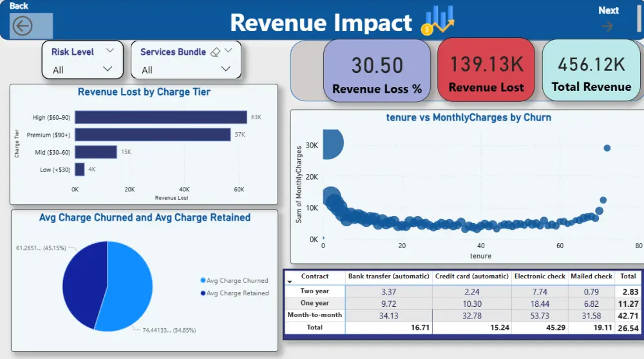Click Electronic check column header
This screenshot has height=359, width=644.
pos(540,277)
